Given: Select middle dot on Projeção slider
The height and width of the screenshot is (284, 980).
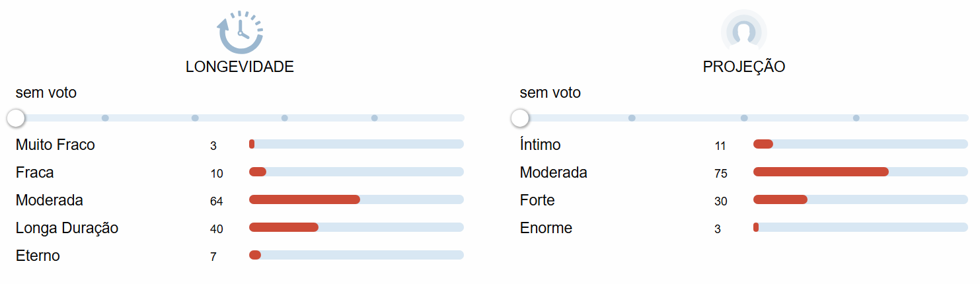Looking at the screenshot, I should (x=744, y=118).
